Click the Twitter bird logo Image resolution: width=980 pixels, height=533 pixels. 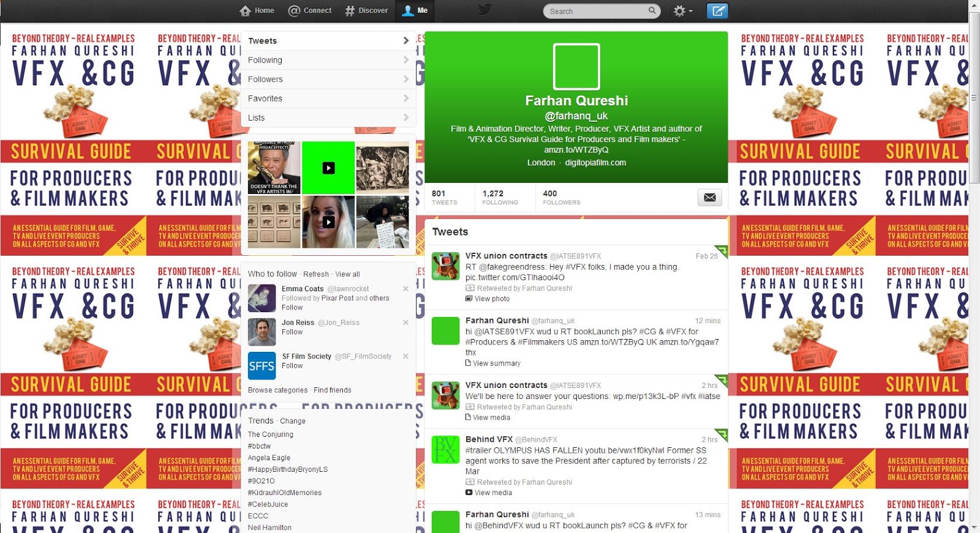(485, 10)
